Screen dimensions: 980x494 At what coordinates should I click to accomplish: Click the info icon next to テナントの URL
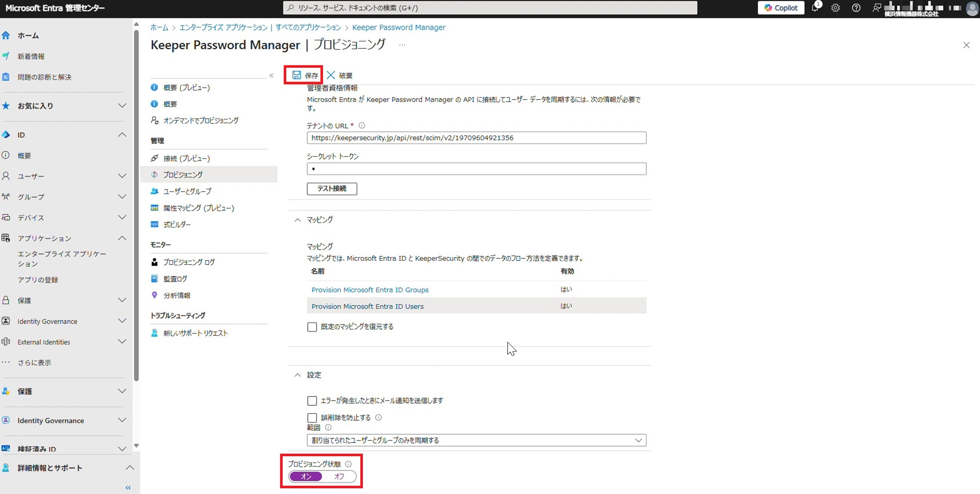tap(362, 126)
